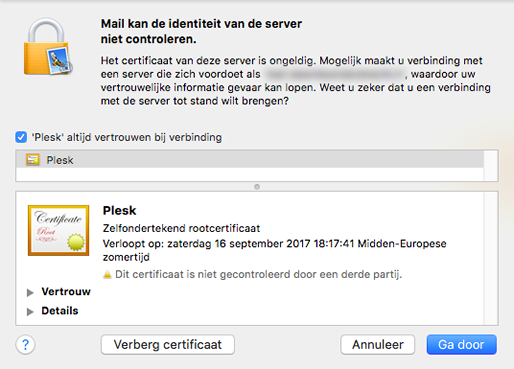The width and height of the screenshot is (514, 369).
Task: Click the Annuleer button
Action: coord(378,345)
